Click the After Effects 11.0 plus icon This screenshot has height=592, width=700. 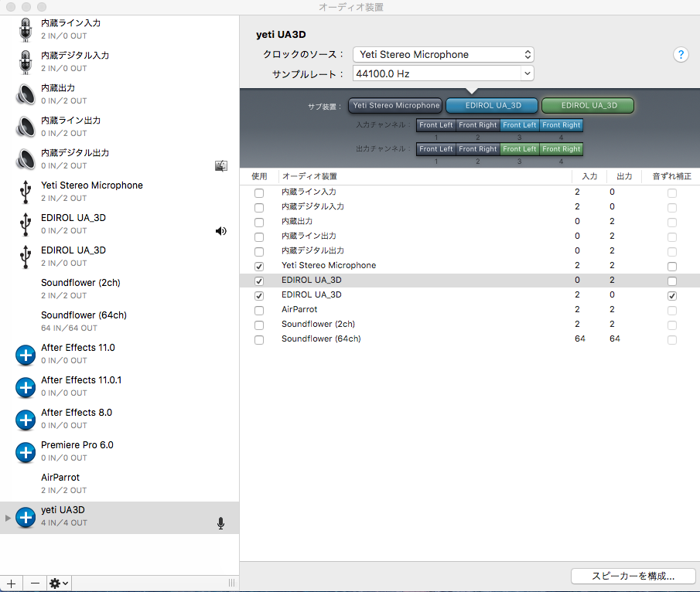tap(26, 355)
